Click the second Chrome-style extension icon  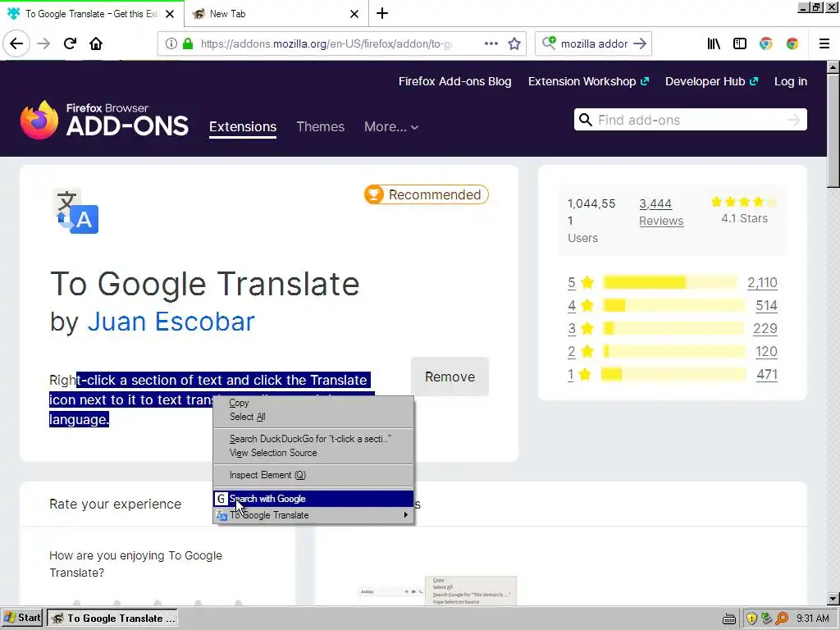tap(792, 43)
